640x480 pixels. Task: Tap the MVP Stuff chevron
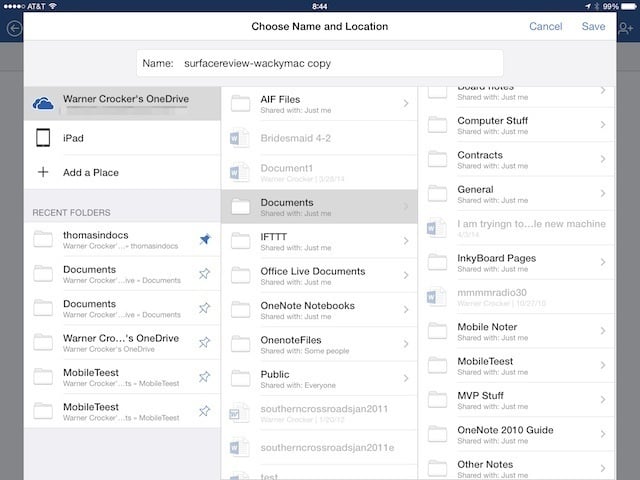603,400
